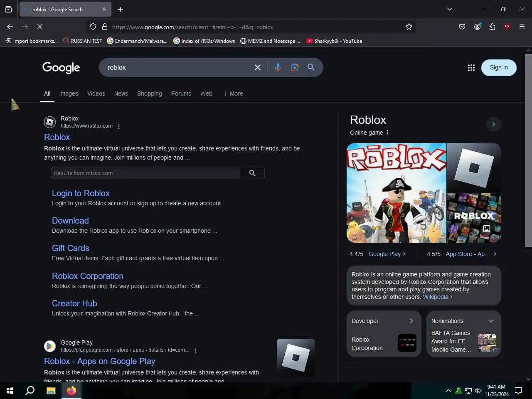The width and height of the screenshot is (532, 399).
Task: Open Firefox account icon
Action: [477, 27]
